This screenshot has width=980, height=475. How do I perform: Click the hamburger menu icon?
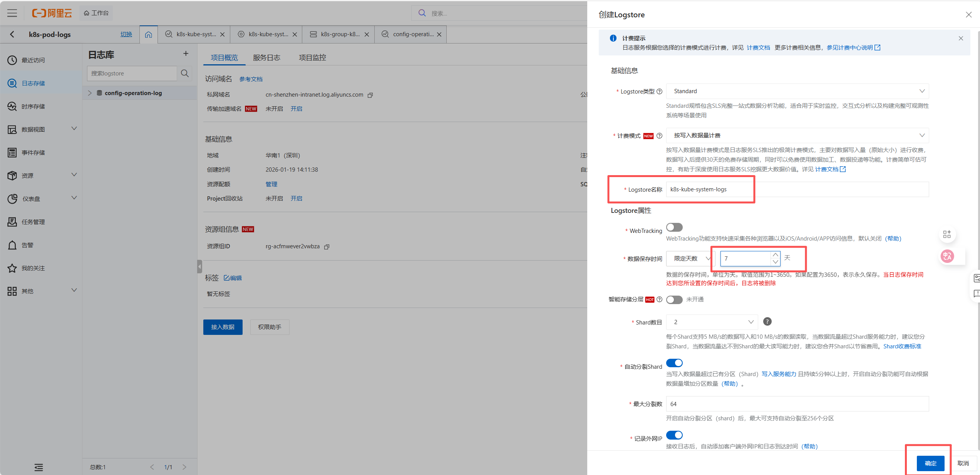(12, 13)
